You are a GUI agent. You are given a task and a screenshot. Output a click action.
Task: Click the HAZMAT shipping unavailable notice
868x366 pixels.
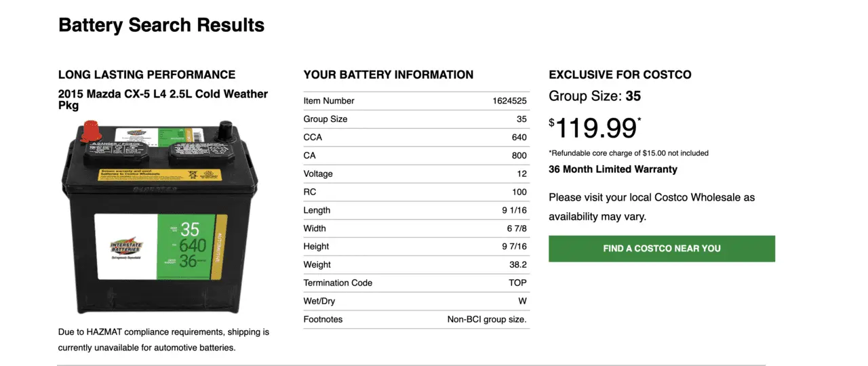(x=164, y=340)
